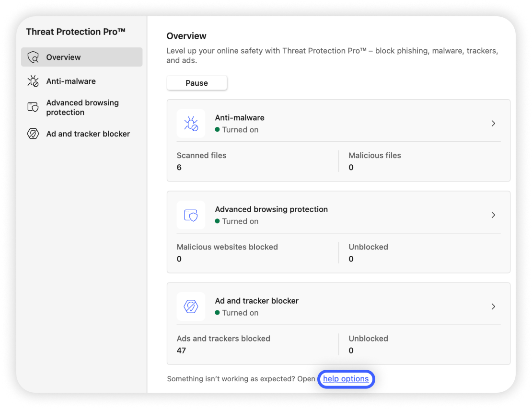Click the Advanced browsing protection sidebar icon
Viewport: 532px width, 409px height.
(33, 107)
